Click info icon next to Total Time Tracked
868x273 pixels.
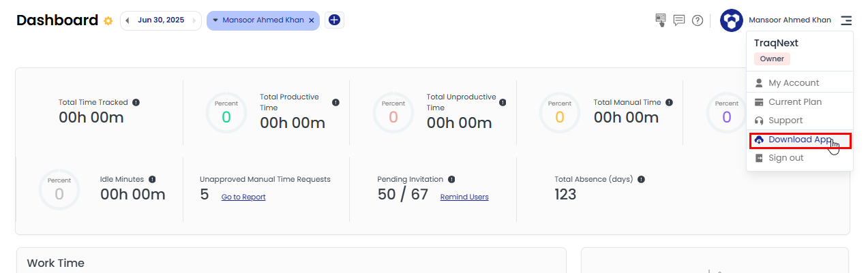pos(136,102)
